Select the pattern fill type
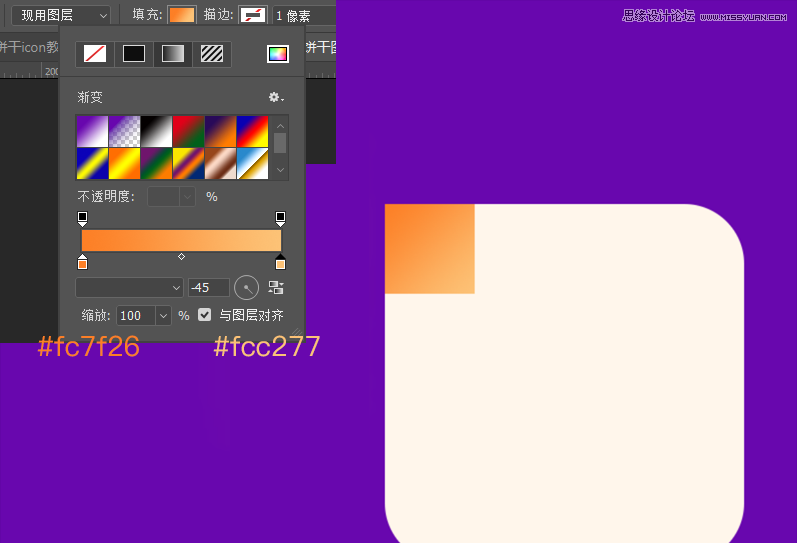Screen dimensions: 797x543 212,54
